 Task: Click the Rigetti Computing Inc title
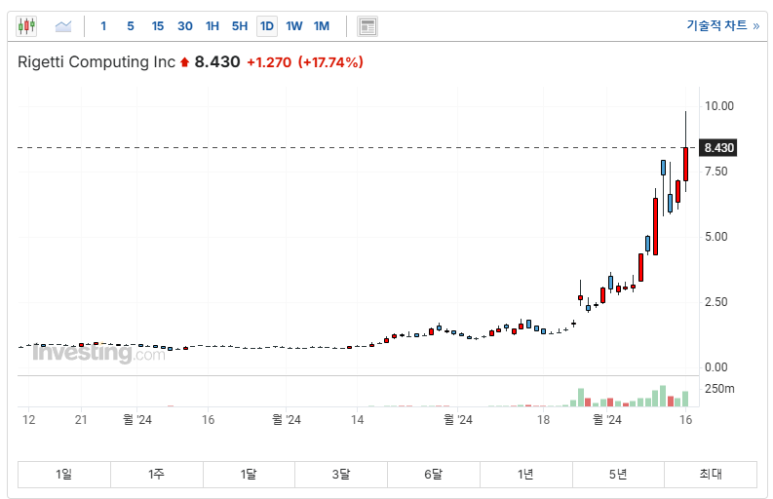point(96,62)
